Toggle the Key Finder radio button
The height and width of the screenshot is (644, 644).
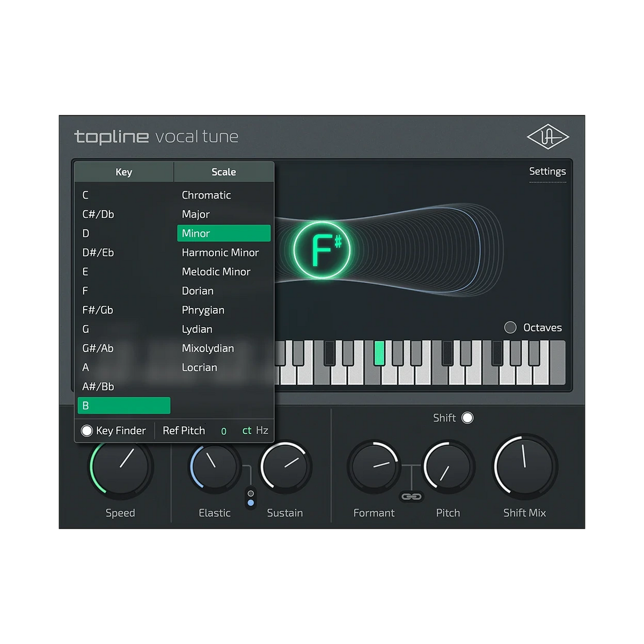coord(87,430)
